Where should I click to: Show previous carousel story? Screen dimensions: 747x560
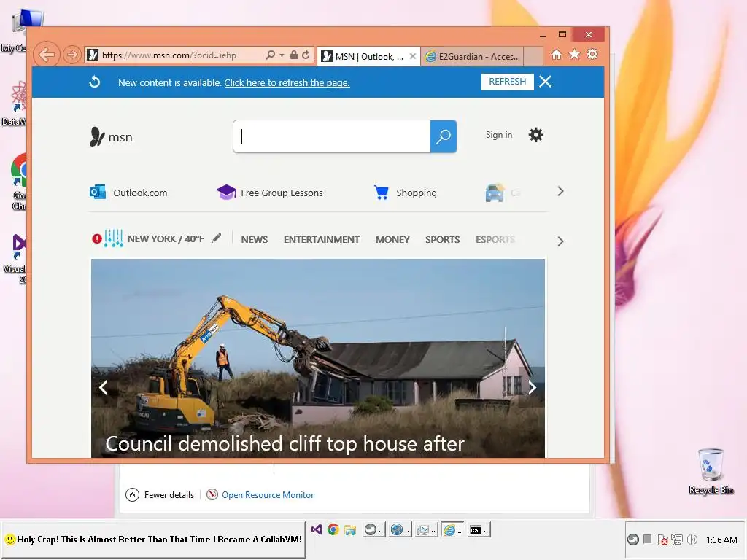coord(103,388)
